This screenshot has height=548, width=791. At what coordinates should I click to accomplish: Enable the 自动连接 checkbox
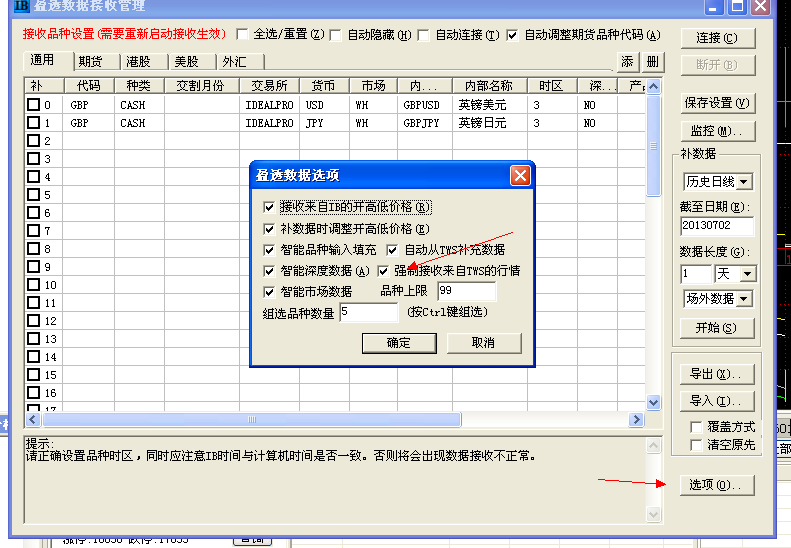424,35
